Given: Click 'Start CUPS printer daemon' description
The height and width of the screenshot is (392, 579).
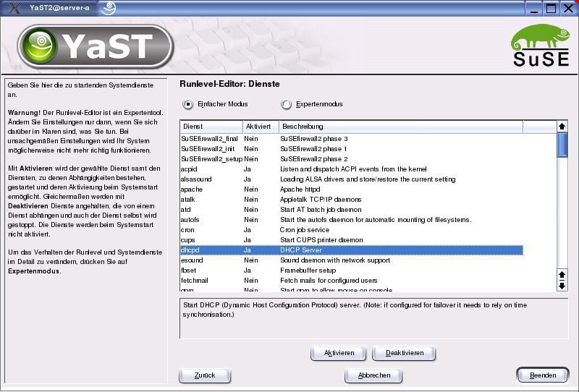Looking at the screenshot, I should [321, 240].
